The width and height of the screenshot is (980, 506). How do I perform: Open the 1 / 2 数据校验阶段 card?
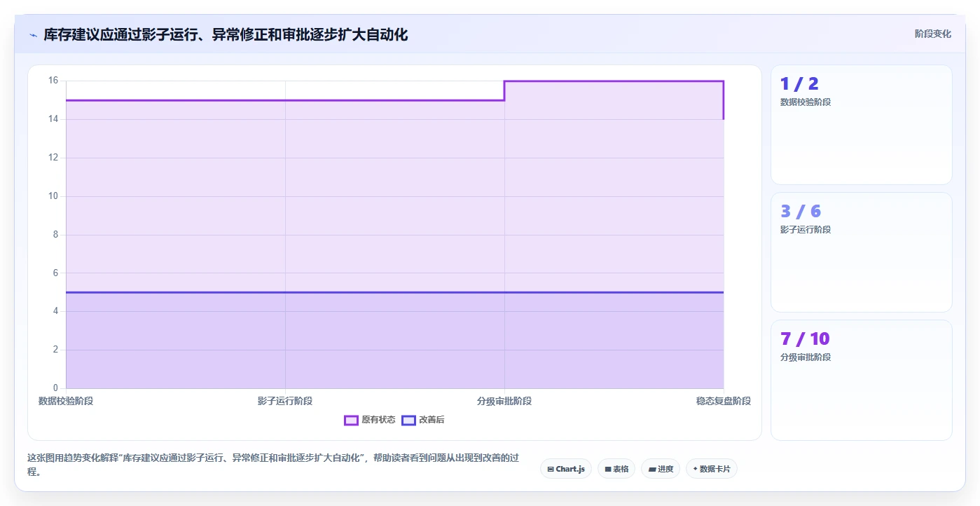click(862, 125)
